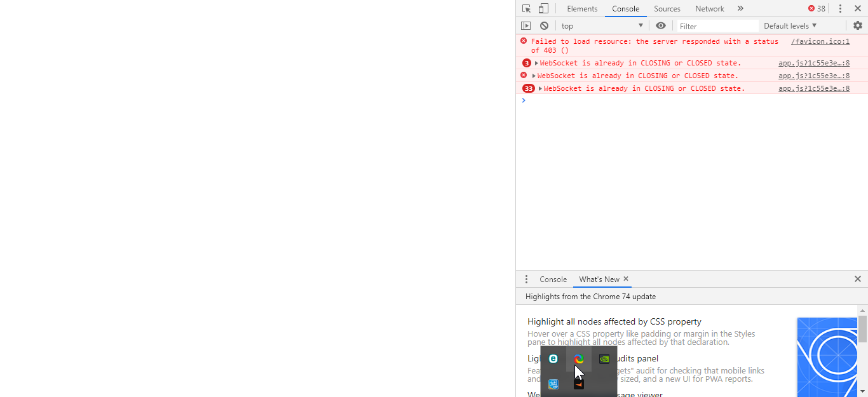Open the orange arrow tray icon

pos(579,384)
